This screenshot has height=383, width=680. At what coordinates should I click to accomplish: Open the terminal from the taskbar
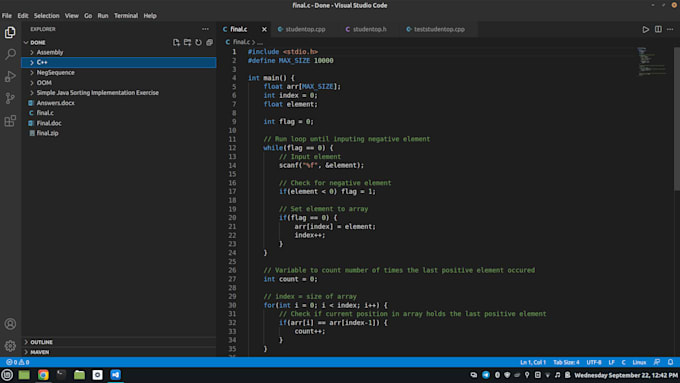pyautogui.click(x=61, y=375)
